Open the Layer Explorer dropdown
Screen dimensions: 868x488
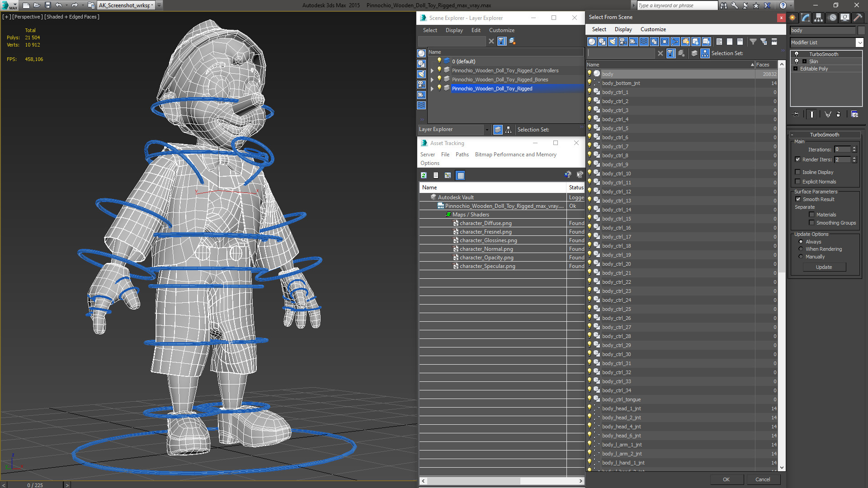click(x=487, y=130)
